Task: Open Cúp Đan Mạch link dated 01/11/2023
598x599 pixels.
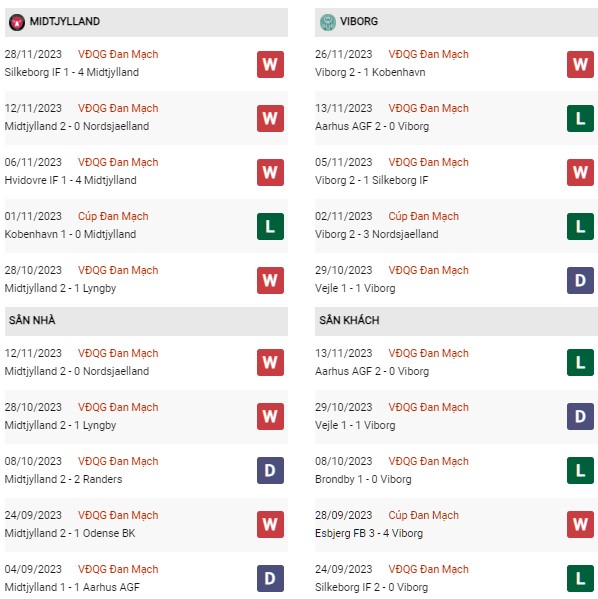Action: click(113, 216)
